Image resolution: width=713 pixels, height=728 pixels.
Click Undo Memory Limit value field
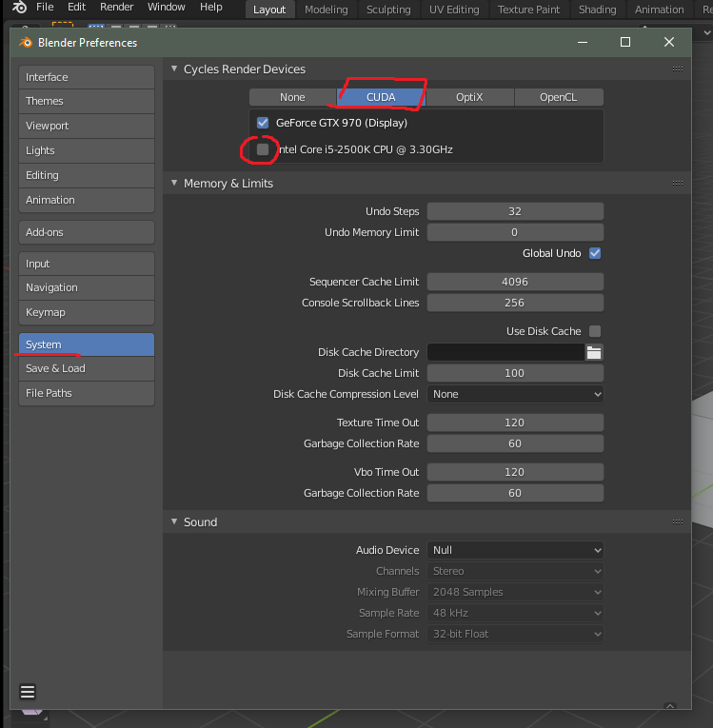(515, 232)
